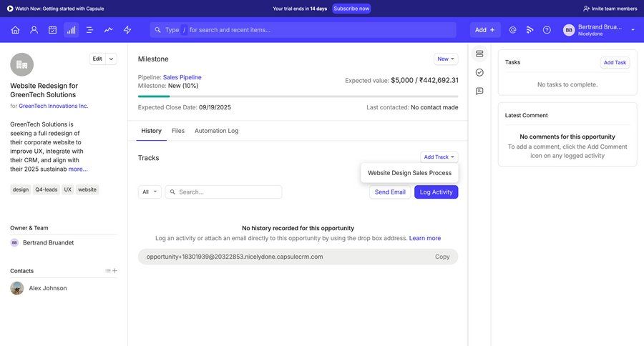Click the design tag

[x=21, y=189]
